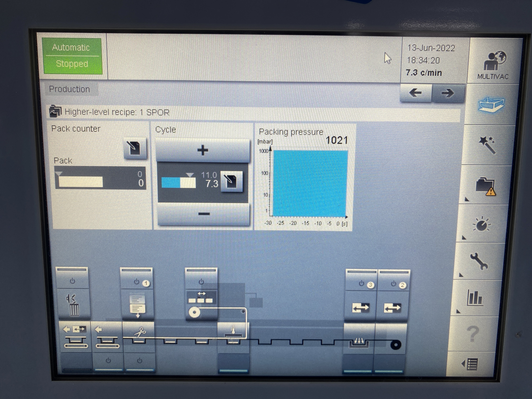The width and height of the screenshot is (532, 399).
Task: Select the Production tab label
Action: (x=70, y=89)
